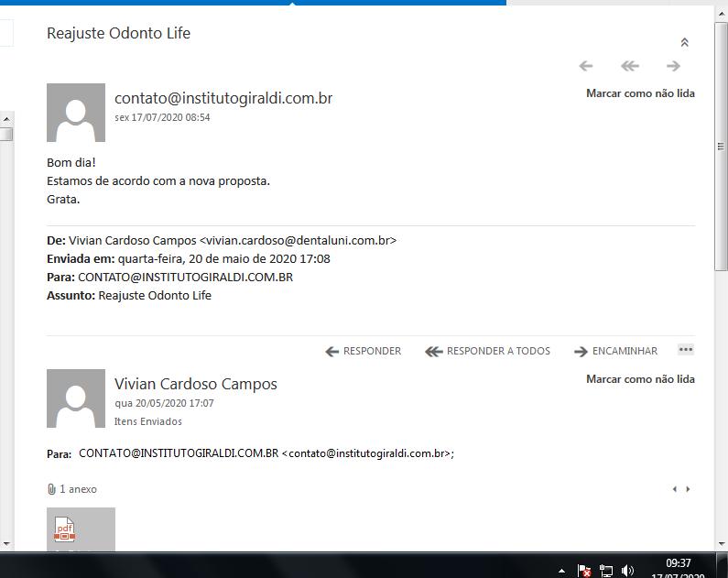
Task: Open contato@institutogiraldi.com.br sender avatar
Action: [76, 113]
